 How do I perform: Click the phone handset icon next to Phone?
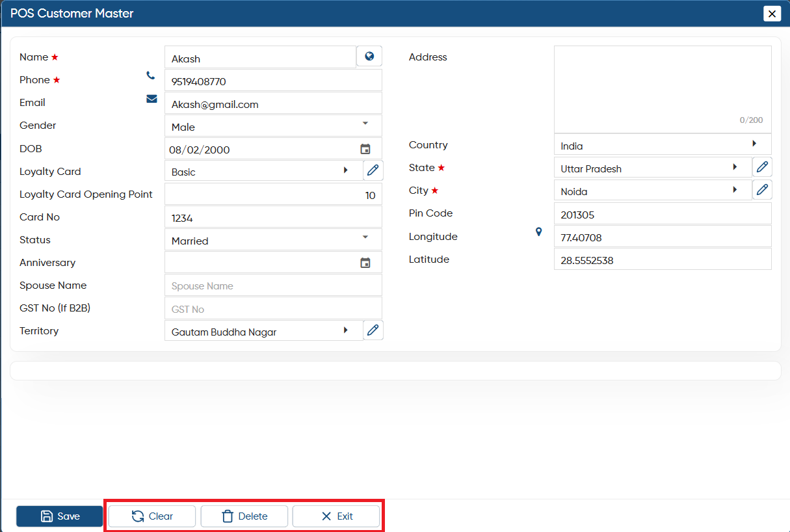click(151, 75)
